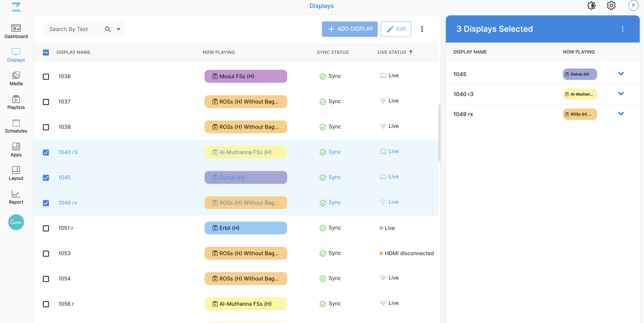The height and width of the screenshot is (323, 644).
Task: Open the search filter dropdown arrow
Action: click(118, 29)
